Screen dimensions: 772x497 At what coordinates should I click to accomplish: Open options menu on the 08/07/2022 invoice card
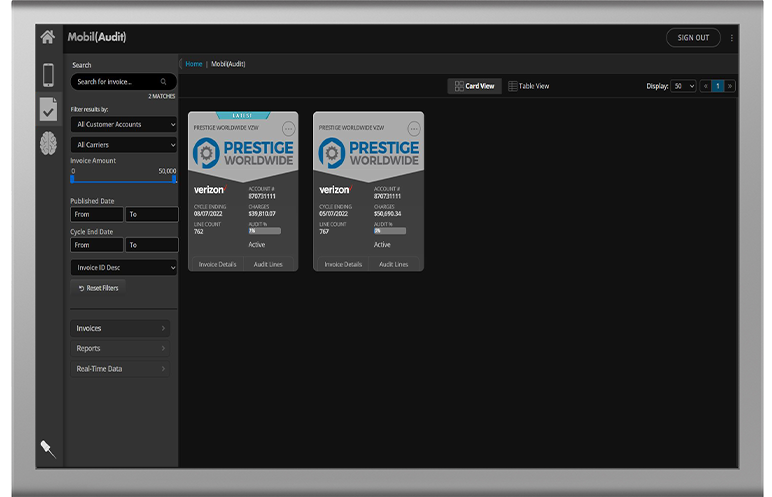coord(289,129)
